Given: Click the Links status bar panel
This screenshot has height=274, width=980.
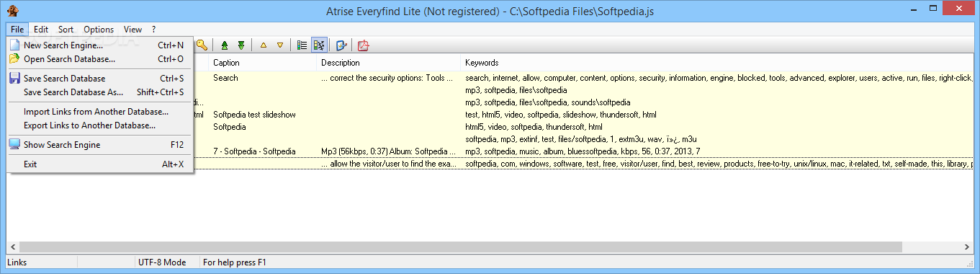Looking at the screenshot, I should [x=71, y=262].
